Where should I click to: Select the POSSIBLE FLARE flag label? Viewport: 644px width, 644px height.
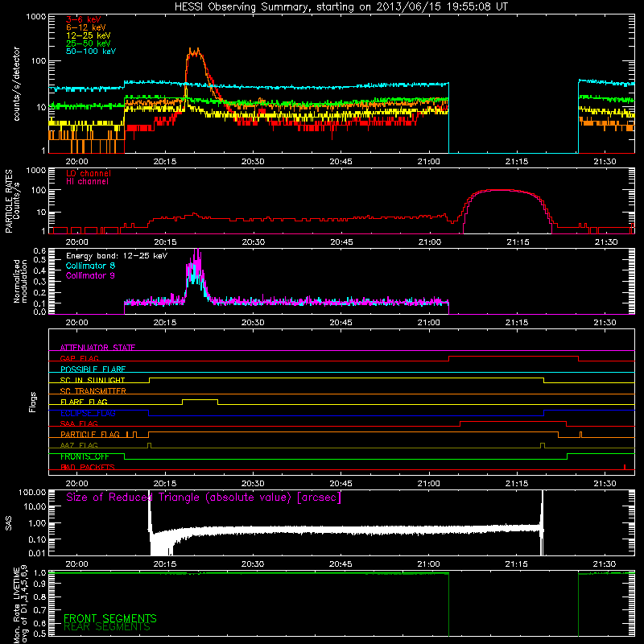[93, 369]
